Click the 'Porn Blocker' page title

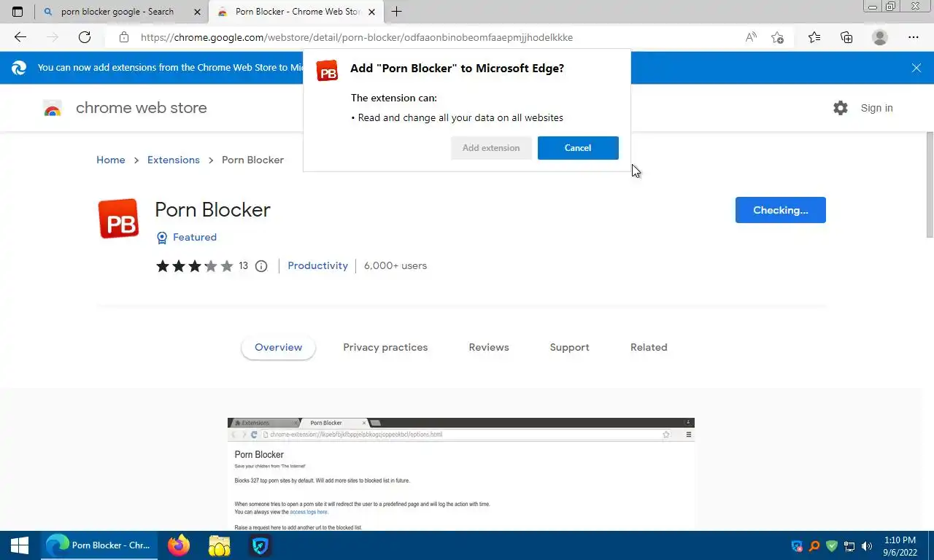[212, 210]
